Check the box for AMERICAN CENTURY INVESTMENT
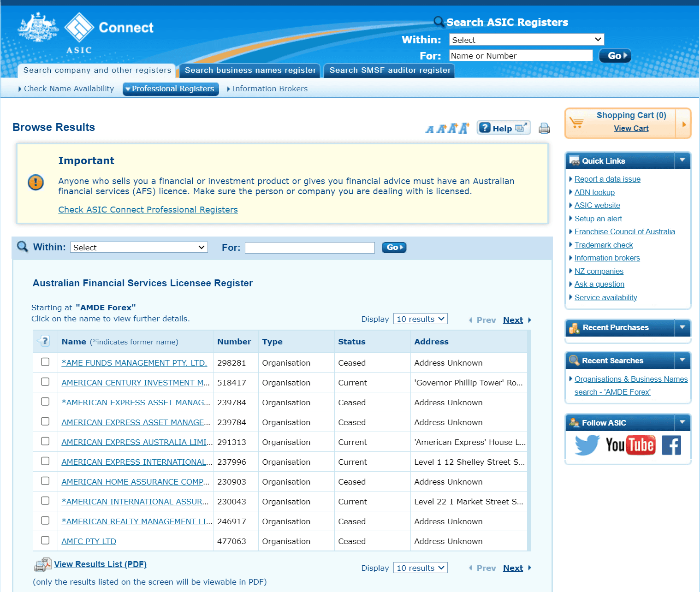This screenshot has height=592, width=700. (x=45, y=382)
